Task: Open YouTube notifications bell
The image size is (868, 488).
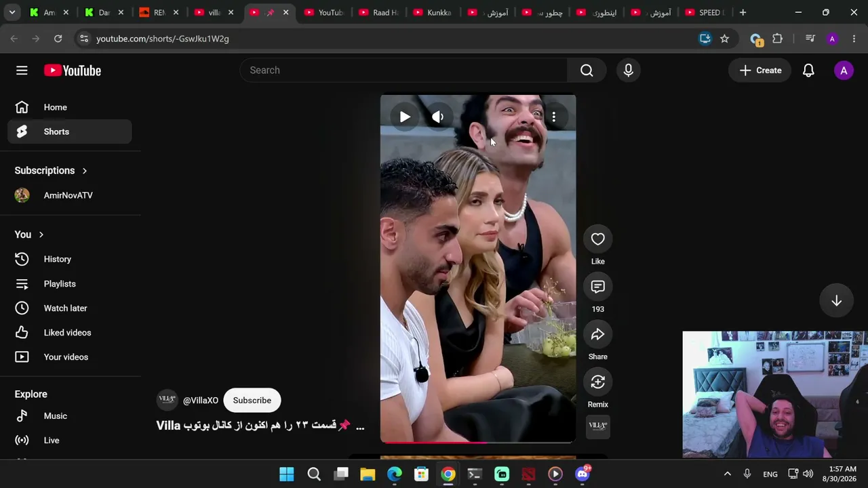Action: [x=808, y=70]
